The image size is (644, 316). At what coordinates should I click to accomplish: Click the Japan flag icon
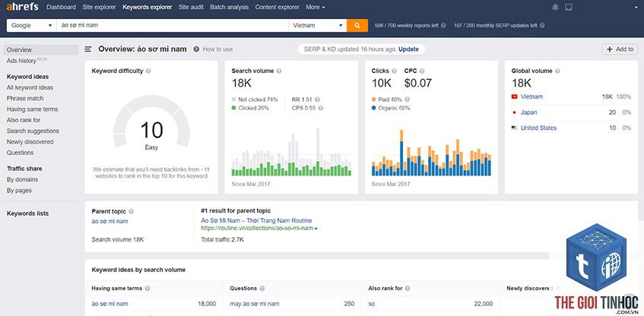pyautogui.click(x=514, y=112)
